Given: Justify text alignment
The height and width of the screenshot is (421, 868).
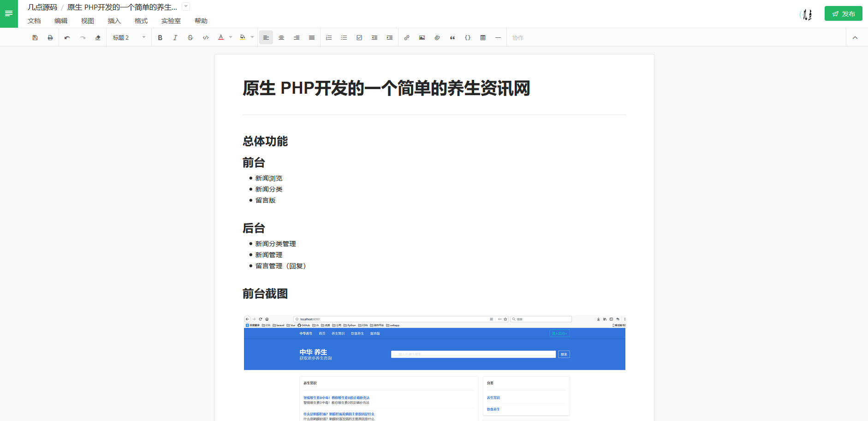Looking at the screenshot, I should point(312,38).
